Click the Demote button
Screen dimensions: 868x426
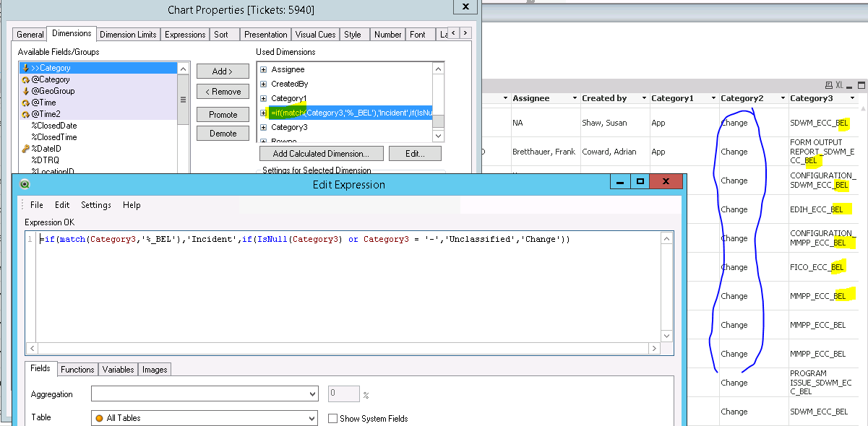pyautogui.click(x=223, y=133)
